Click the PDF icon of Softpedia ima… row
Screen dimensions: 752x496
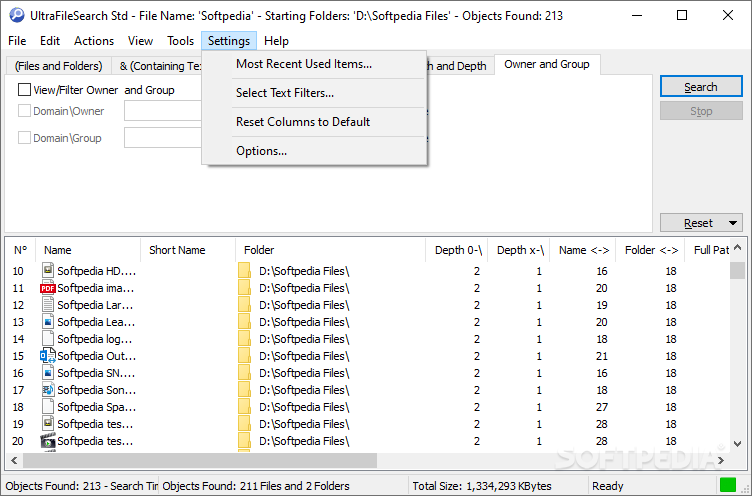[47, 288]
